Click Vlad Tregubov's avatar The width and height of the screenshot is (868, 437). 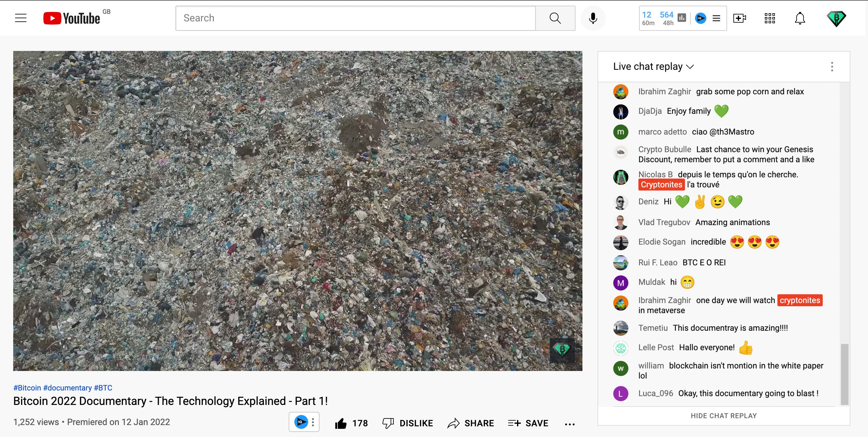pyautogui.click(x=621, y=222)
